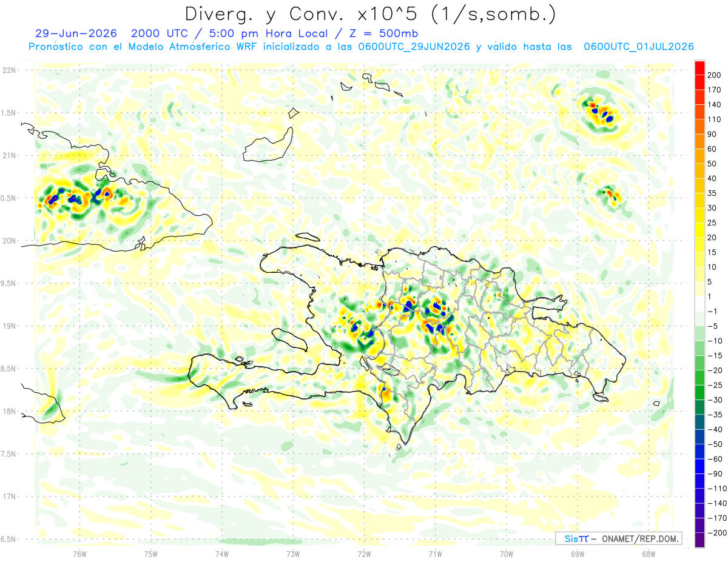Pick the color bar segment between 140 and 170
Image resolution: width=728 pixels, height=562 pixels.
(699, 98)
